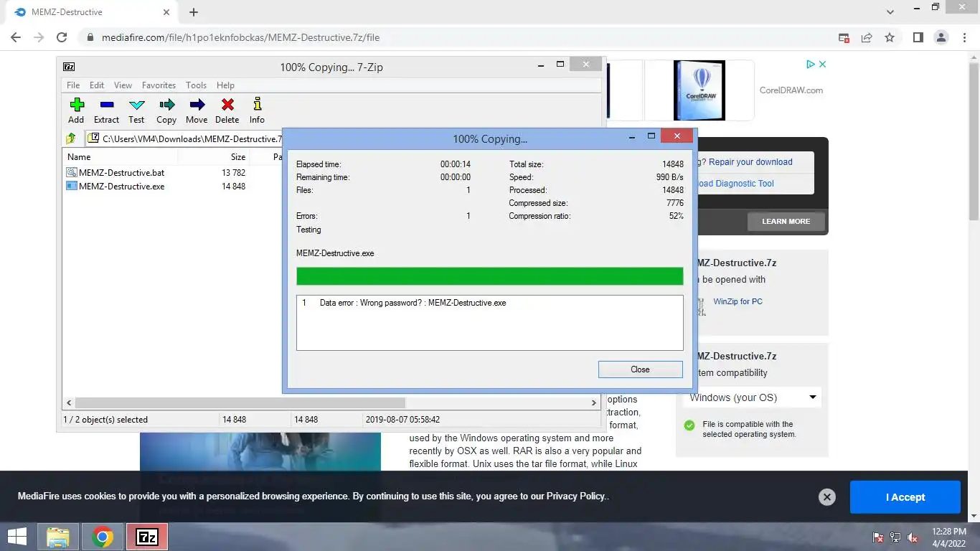Click the network tray icon

coord(895,537)
